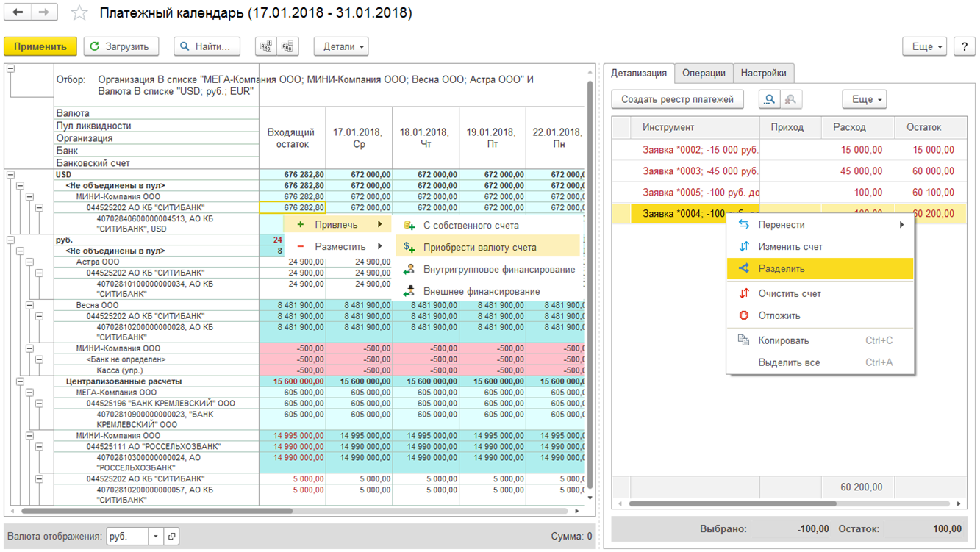Click the expand all groups toolbar icon
Viewport: 980px width, 552px height.
[266, 46]
